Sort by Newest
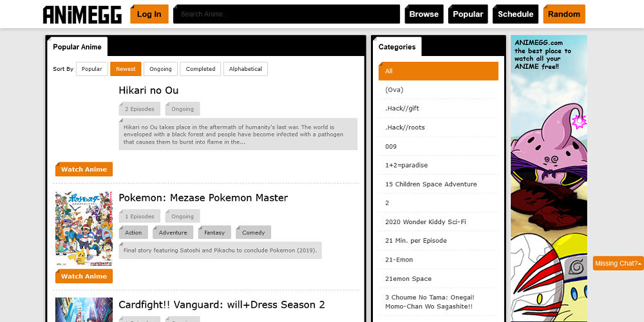 [126, 69]
